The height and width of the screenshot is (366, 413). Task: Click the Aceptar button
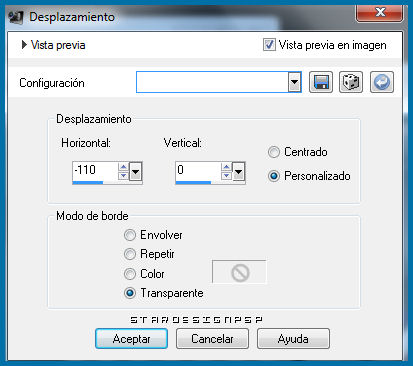coord(131,339)
